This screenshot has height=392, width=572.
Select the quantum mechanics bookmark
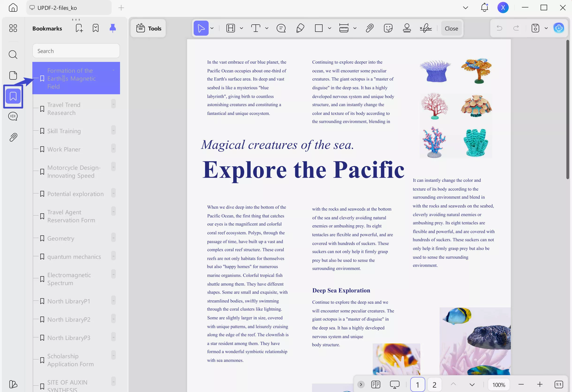pyautogui.click(x=76, y=257)
